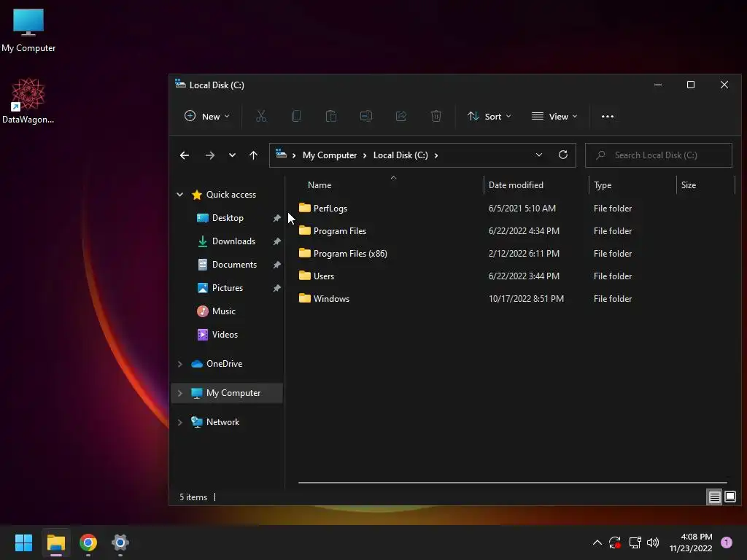Open the Sort dropdown menu
The image size is (747, 560).
[489, 116]
